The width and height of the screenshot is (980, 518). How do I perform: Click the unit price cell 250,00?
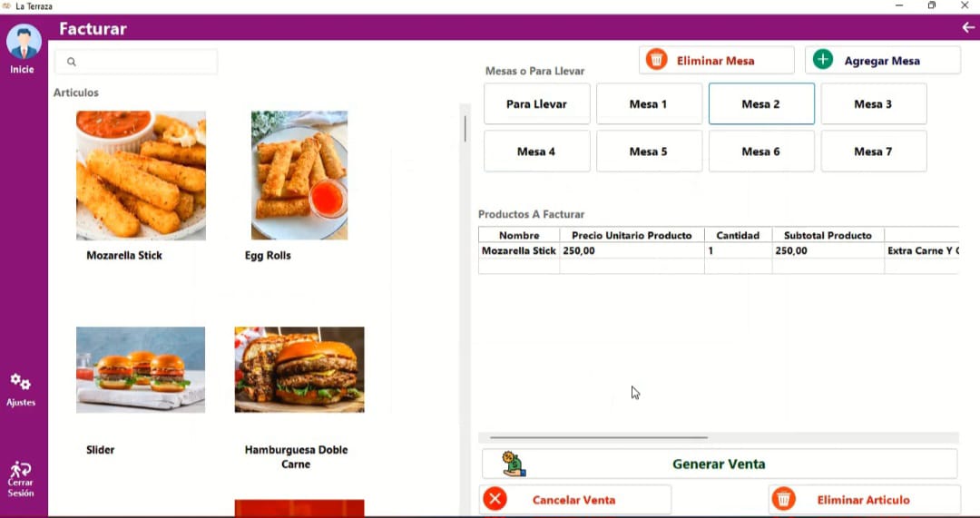click(x=632, y=250)
